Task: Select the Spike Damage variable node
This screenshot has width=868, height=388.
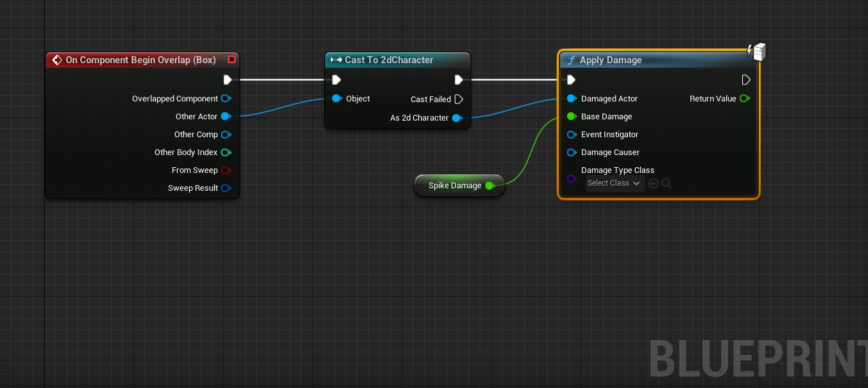Action: point(454,186)
